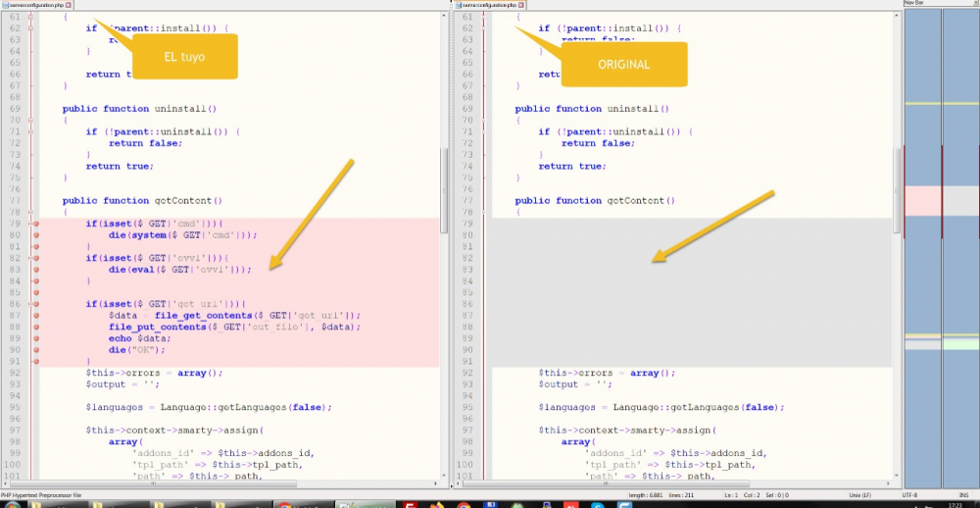This screenshot has height=508, width=980.
Task: Click "$languages = Language::getLanguages(false);" in left pane
Action: [209, 407]
